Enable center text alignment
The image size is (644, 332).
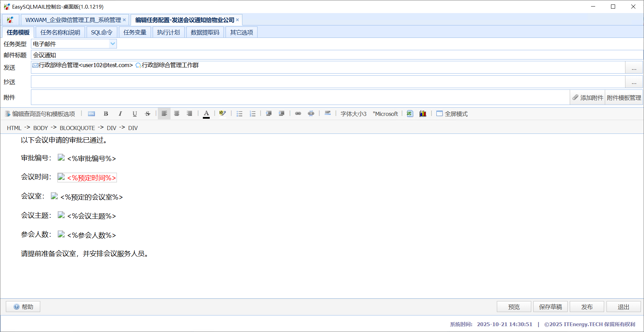coord(177,114)
